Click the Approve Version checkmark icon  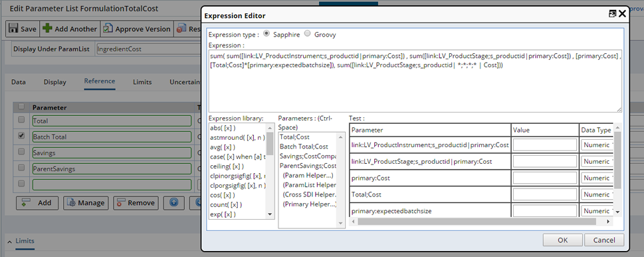[x=108, y=29]
